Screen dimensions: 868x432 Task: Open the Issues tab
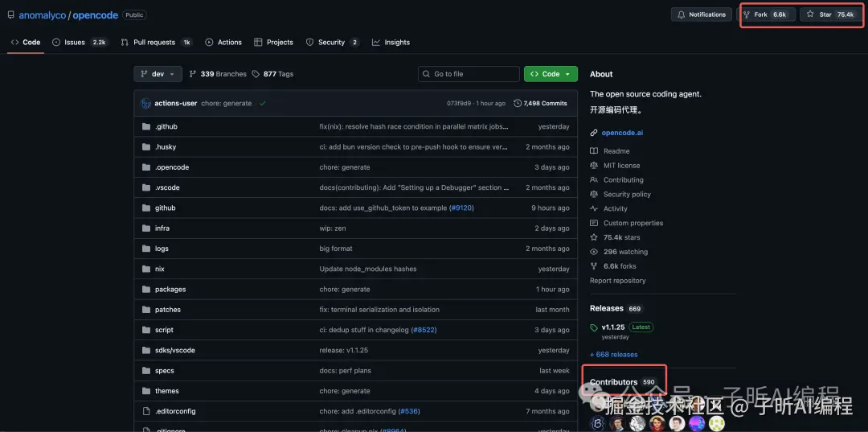[80, 42]
